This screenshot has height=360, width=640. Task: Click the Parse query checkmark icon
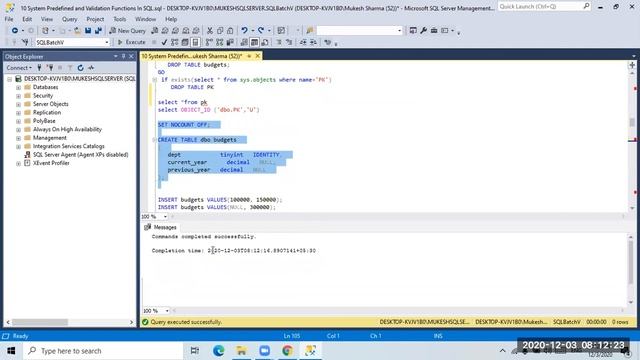164,42
